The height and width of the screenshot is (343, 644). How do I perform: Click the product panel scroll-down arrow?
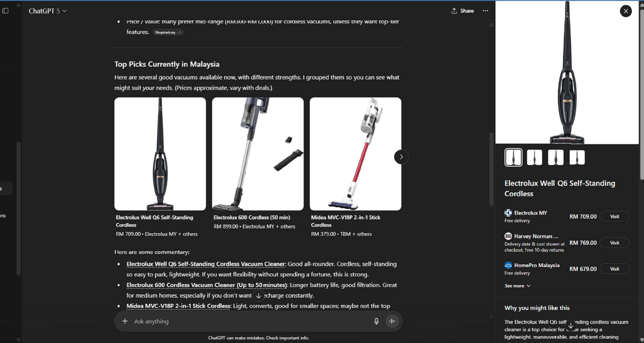point(571,325)
